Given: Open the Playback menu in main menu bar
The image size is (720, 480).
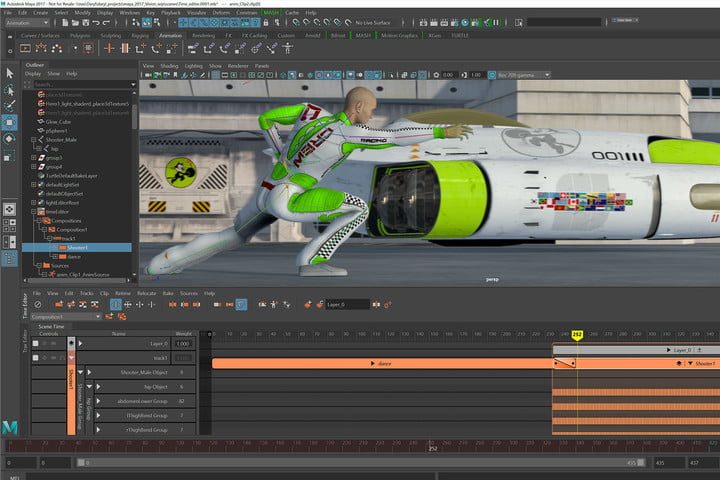Looking at the screenshot, I should tap(171, 13).
